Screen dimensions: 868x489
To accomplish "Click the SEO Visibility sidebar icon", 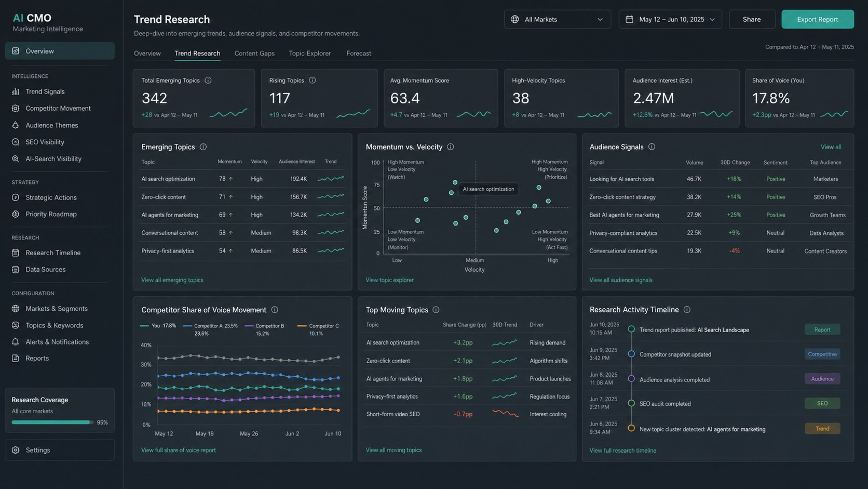I will click(16, 142).
